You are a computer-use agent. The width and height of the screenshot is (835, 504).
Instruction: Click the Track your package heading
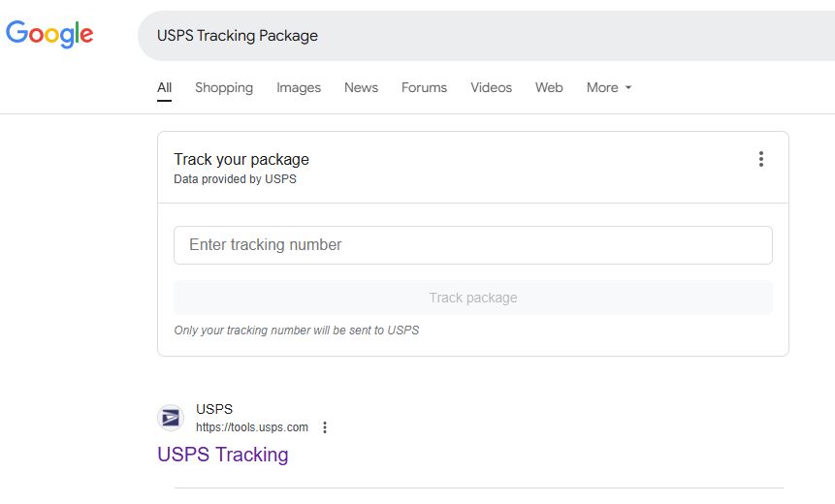pos(241,159)
